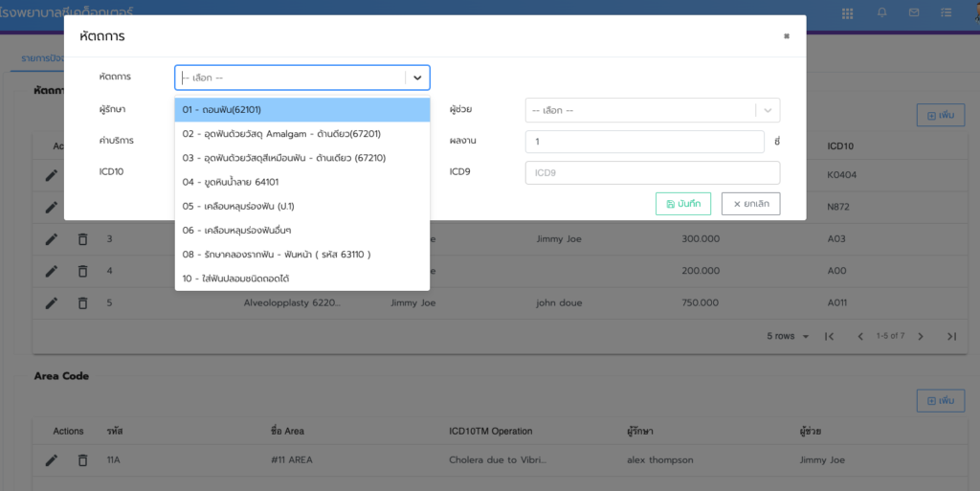Image resolution: width=980 pixels, height=491 pixels.
Task: Select option 01 - ถอนฟัน(62101)
Action: (301, 110)
